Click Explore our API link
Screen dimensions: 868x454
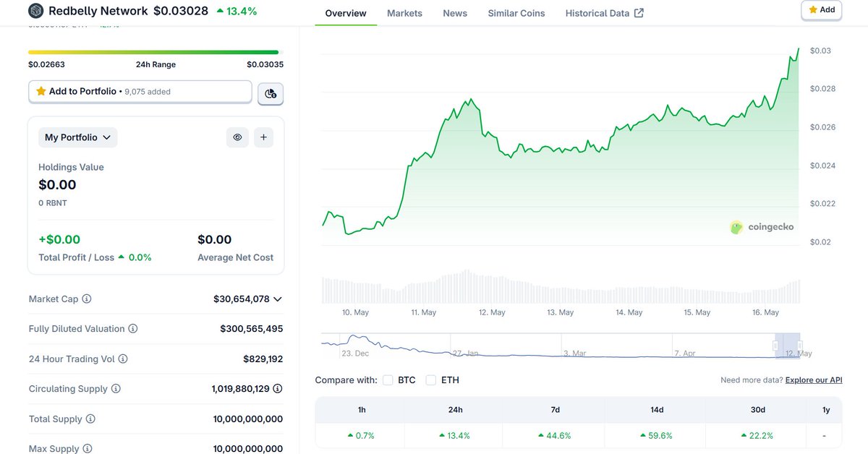(x=814, y=380)
